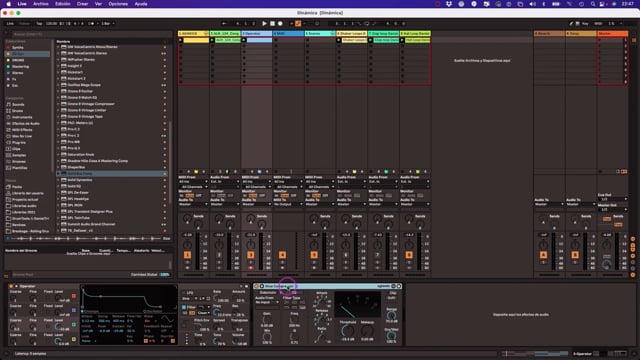Open the Live menu
Image resolution: width=640 pixels, height=360 pixels.
tap(22, 4)
